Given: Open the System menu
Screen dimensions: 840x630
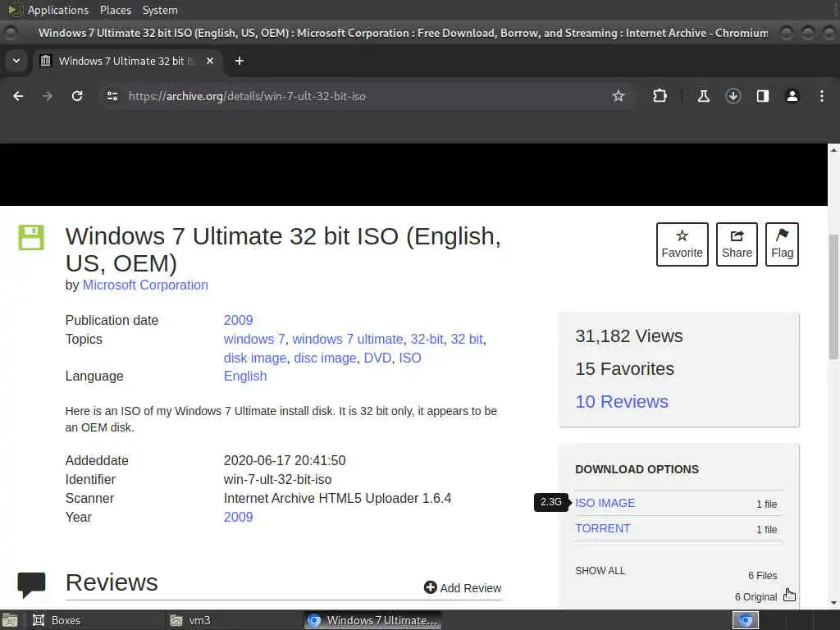Looking at the screenshot, I should pos(160,10).
